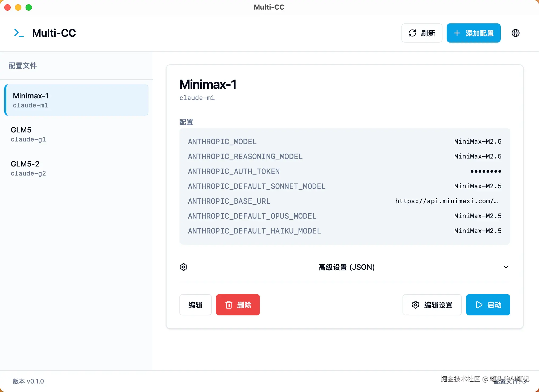
Task: Click the green macOS fullscreen button
Action: [29, 7]
